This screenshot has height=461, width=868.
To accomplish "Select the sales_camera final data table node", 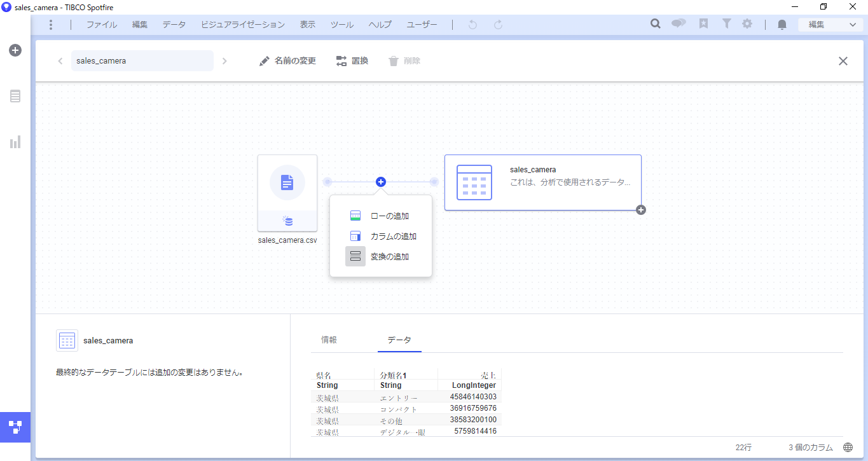I will pyautogui.click(x=543, y=182).
